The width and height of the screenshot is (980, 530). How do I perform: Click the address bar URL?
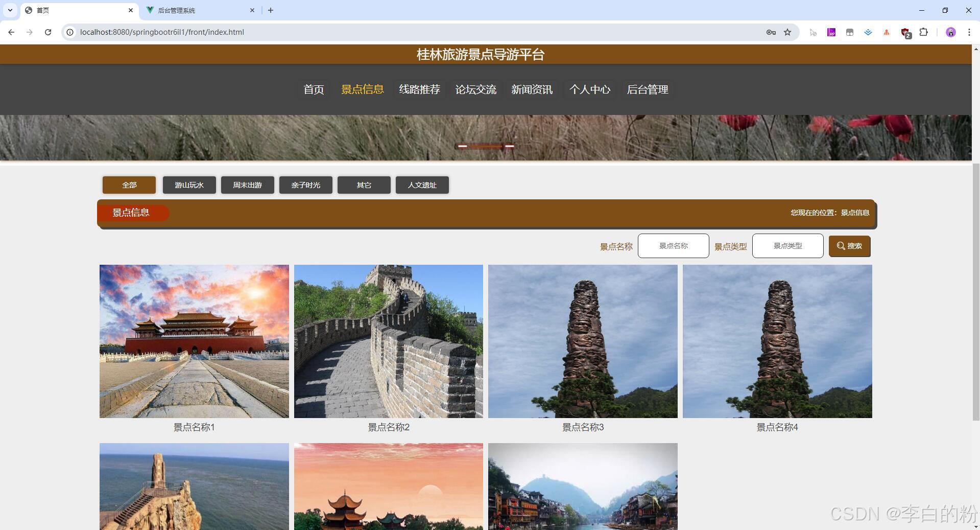coord(162,32)
